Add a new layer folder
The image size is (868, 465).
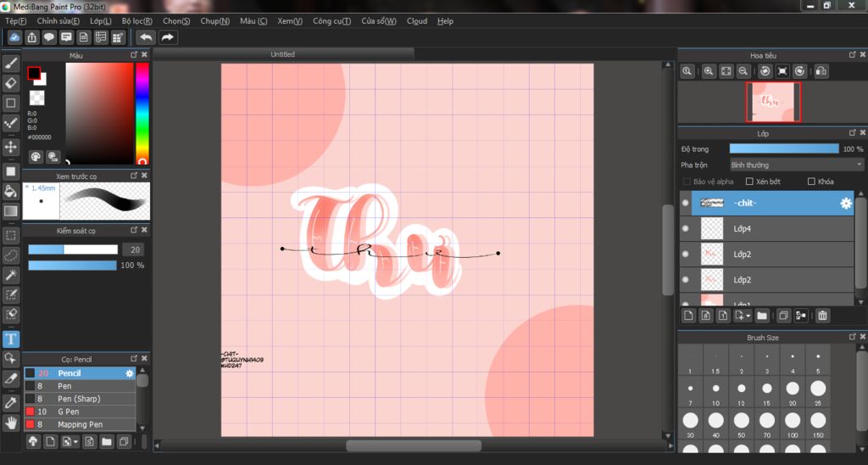(762, 316)
